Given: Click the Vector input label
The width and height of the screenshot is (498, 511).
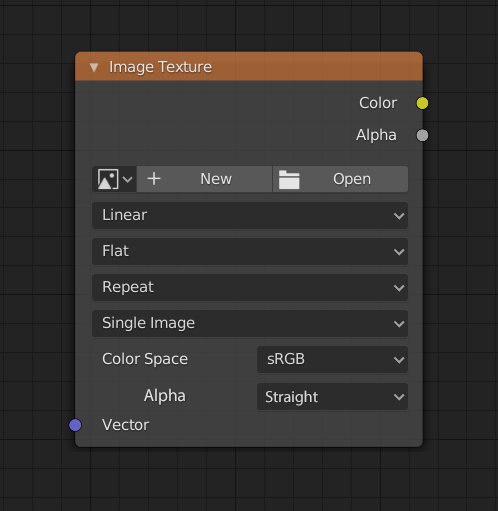Looking at the screenshot, I should tap(126, 425).
